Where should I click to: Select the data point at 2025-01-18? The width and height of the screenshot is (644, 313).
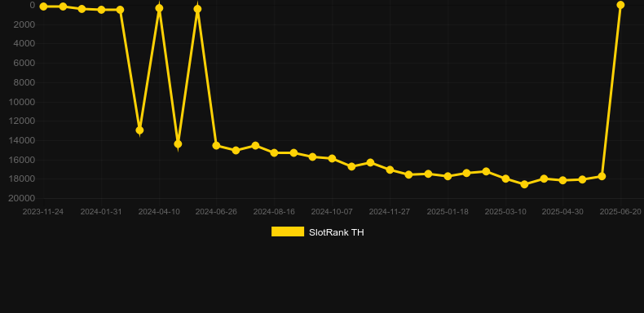tap(448, 176)
